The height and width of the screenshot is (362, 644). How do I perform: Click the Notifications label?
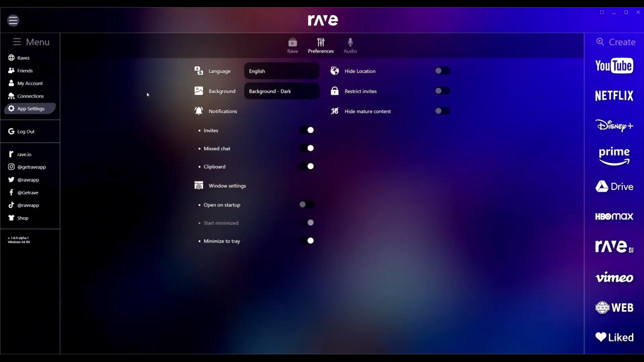click(x=222, y=111)
